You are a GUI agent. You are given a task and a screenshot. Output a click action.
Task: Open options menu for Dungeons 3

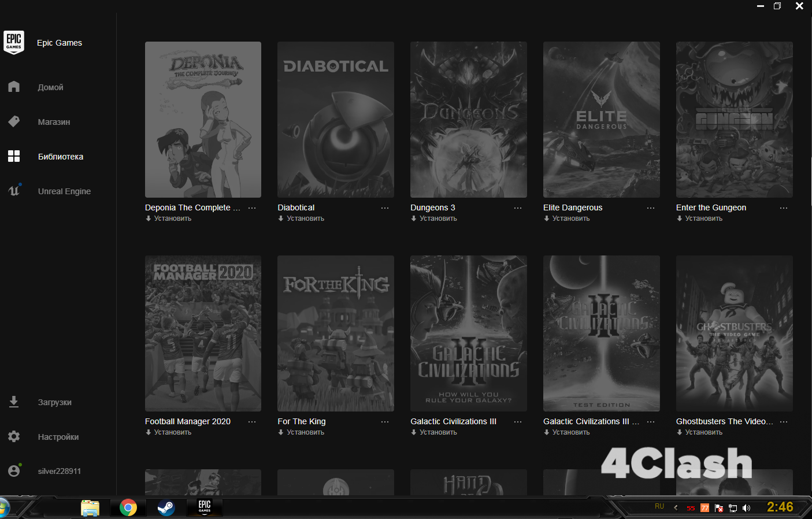518,208
